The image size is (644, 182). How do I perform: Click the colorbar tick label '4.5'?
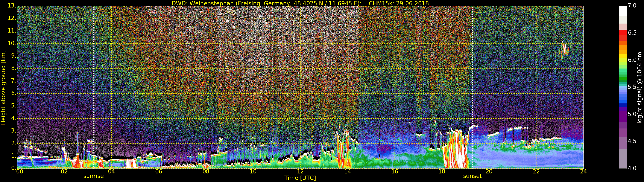[x=632, y=141]
